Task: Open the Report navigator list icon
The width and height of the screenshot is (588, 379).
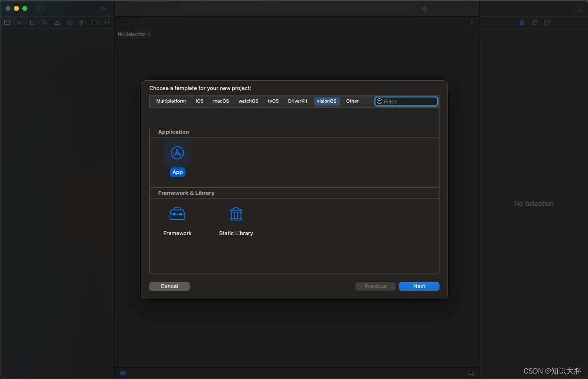Action: (x=108, y=23)
